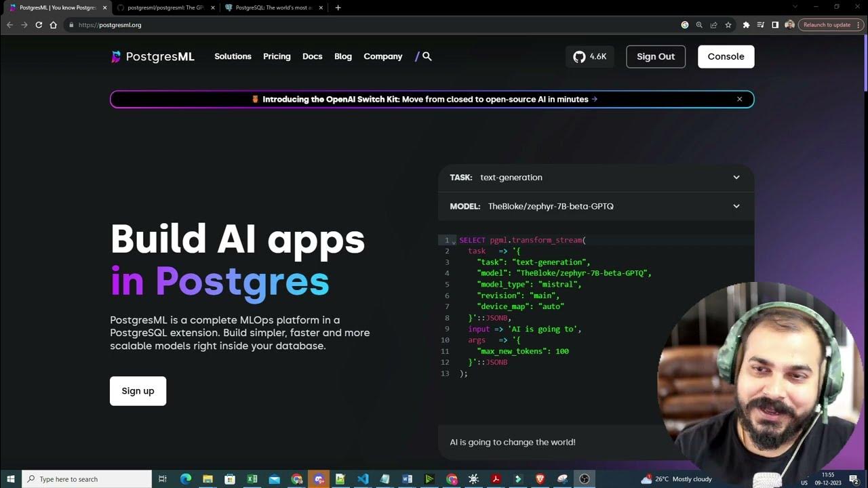Image resolution: width=868 pixels, height=488 pixels.
Task: Open the browser side panel icon
Action: (x=775, y=25)
